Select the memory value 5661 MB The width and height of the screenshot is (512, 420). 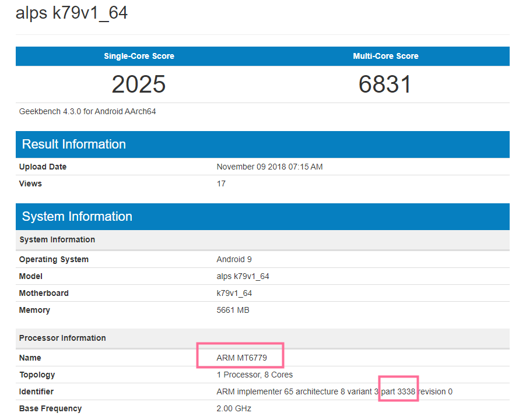(x=233, y=310)
